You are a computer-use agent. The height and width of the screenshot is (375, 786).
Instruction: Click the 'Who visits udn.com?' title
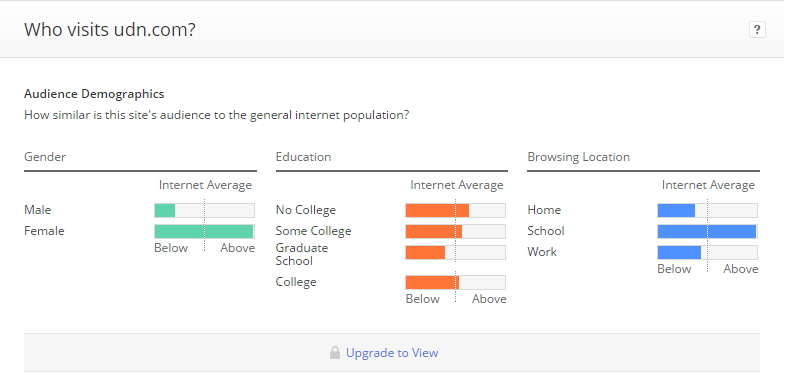click(110, 30)
